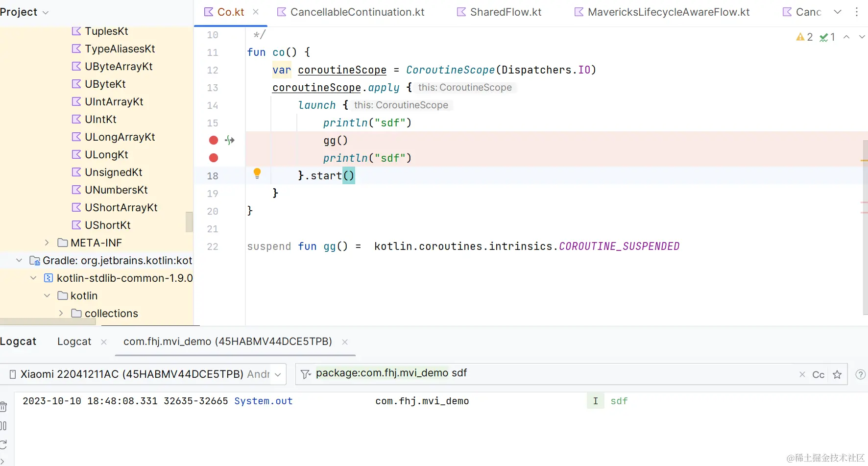
Task: Click the warnings count indicator
Action: [804, 37]
